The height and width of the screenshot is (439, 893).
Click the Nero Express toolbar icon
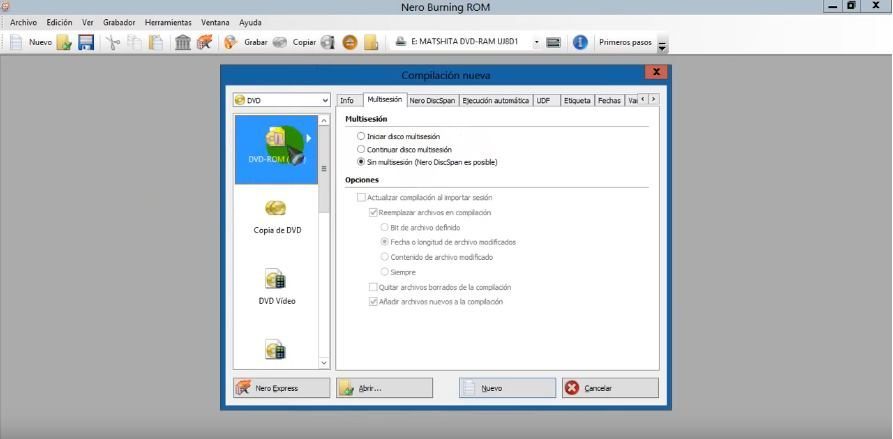pos(205,43)
